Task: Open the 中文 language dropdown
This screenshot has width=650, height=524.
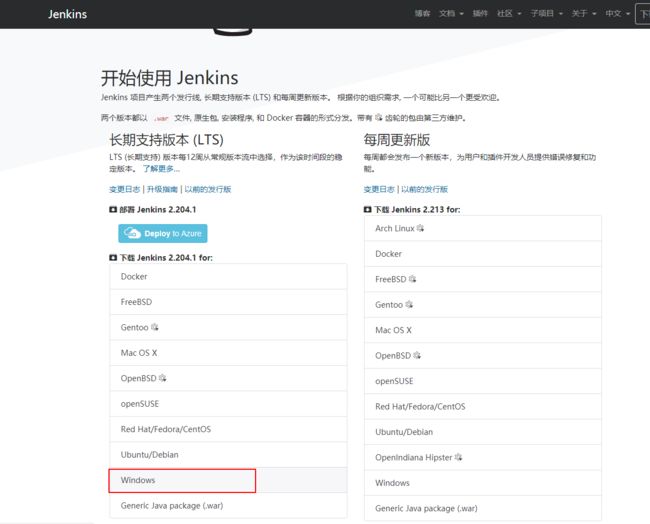Action: tap(617, 14)
